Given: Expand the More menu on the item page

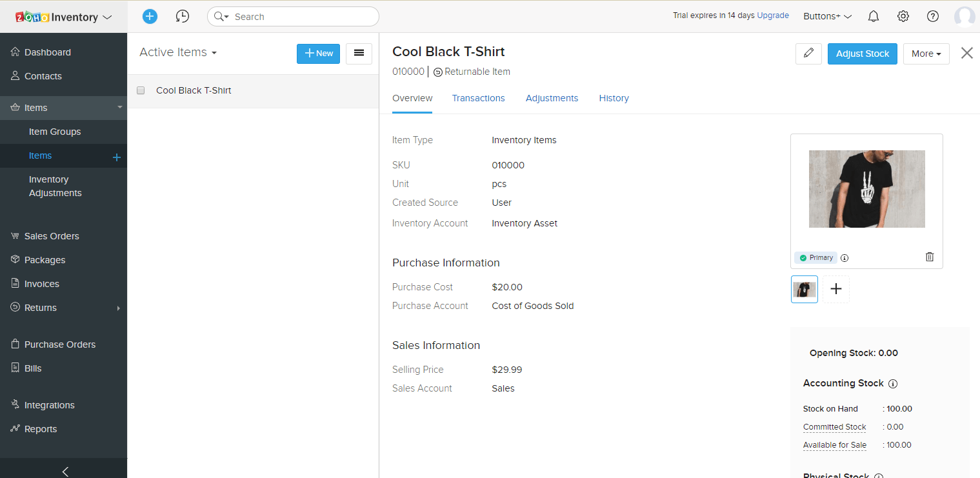Looking at the screenshot, I should click(926, 54).
